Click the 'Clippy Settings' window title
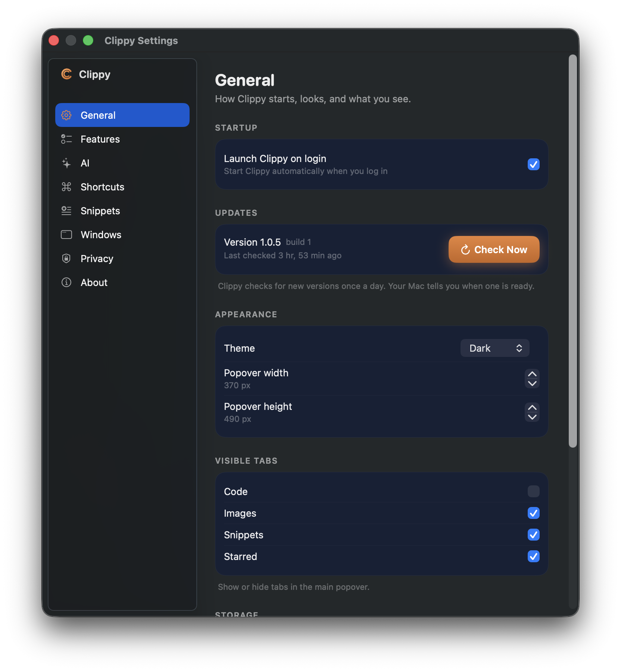Viewport: 621px width, 672px height. coord(141,40)
